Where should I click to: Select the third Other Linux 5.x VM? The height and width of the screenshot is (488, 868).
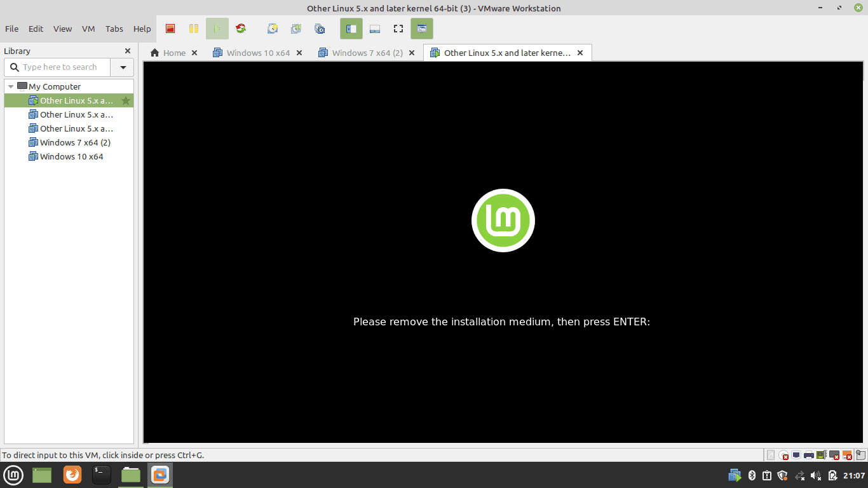point(69,128)
